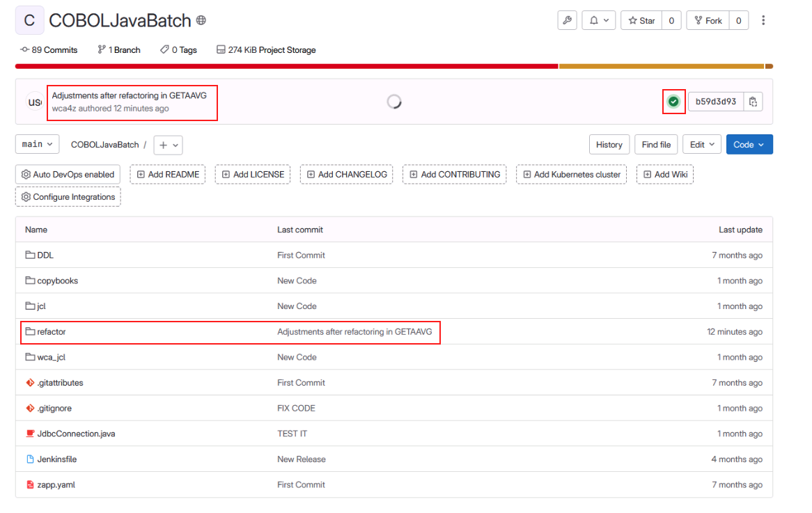This screenshot has width=812, height=513.
Task: Open the vertical ellipsis more actions menu
Action: pyautogui.click(x=763, y=20)
